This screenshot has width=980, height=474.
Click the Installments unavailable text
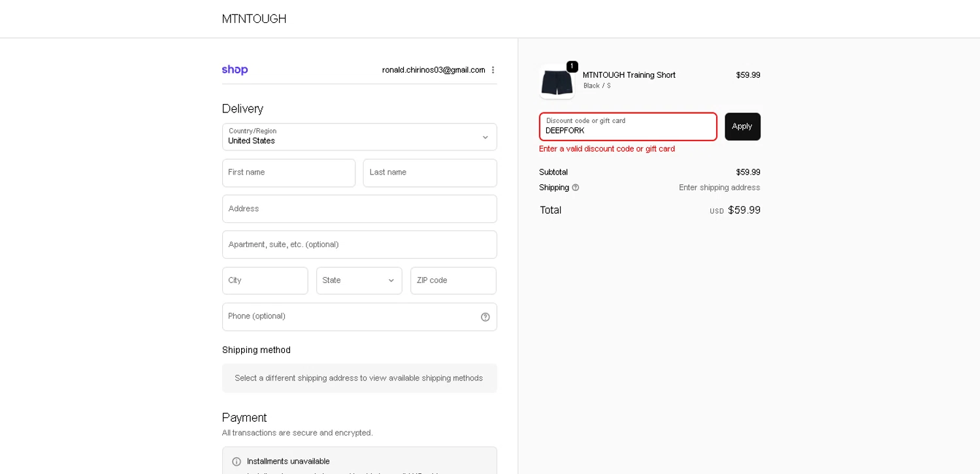288,462
